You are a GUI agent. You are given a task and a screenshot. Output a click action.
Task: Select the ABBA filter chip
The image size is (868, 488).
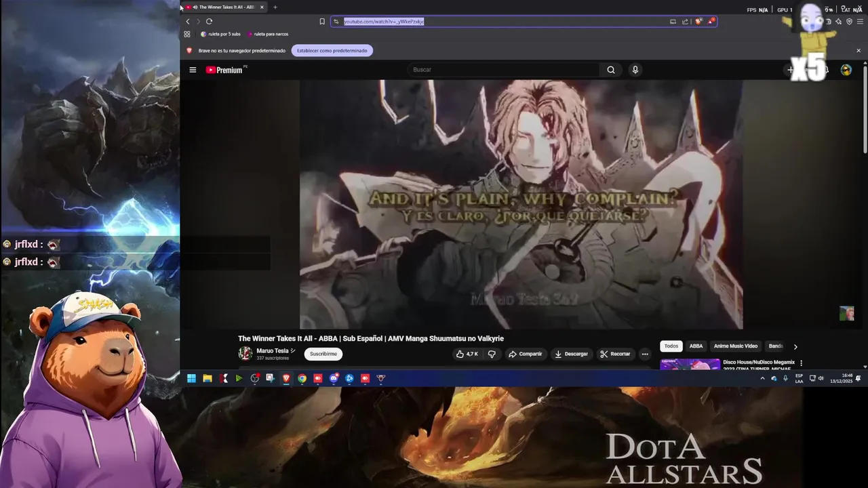pos(696,346)
